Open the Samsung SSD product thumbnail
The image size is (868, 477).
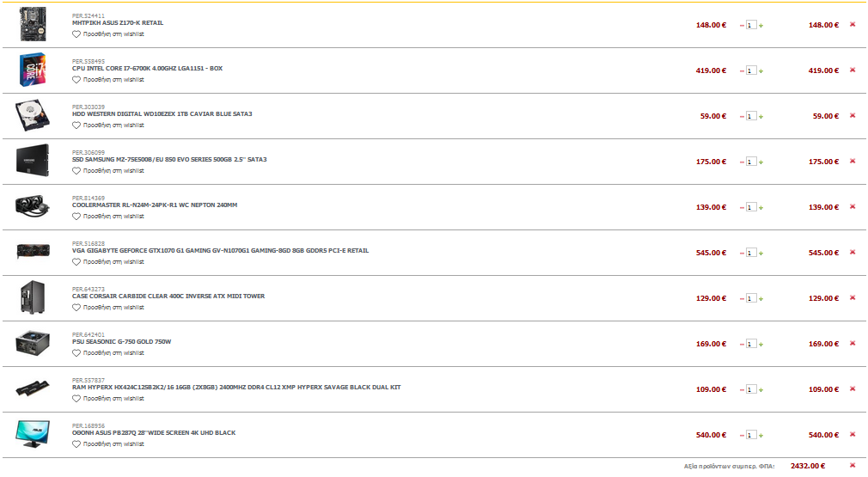pyautogui.click(x=33, y=161)
